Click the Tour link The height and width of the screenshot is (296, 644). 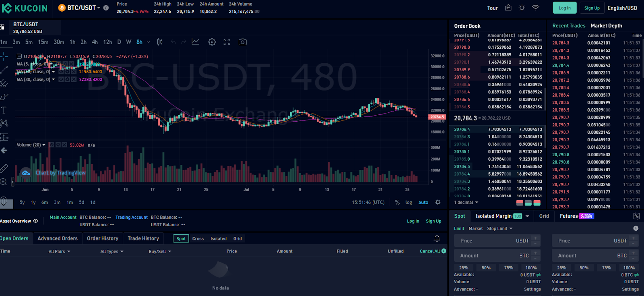[x=492, y=8]
